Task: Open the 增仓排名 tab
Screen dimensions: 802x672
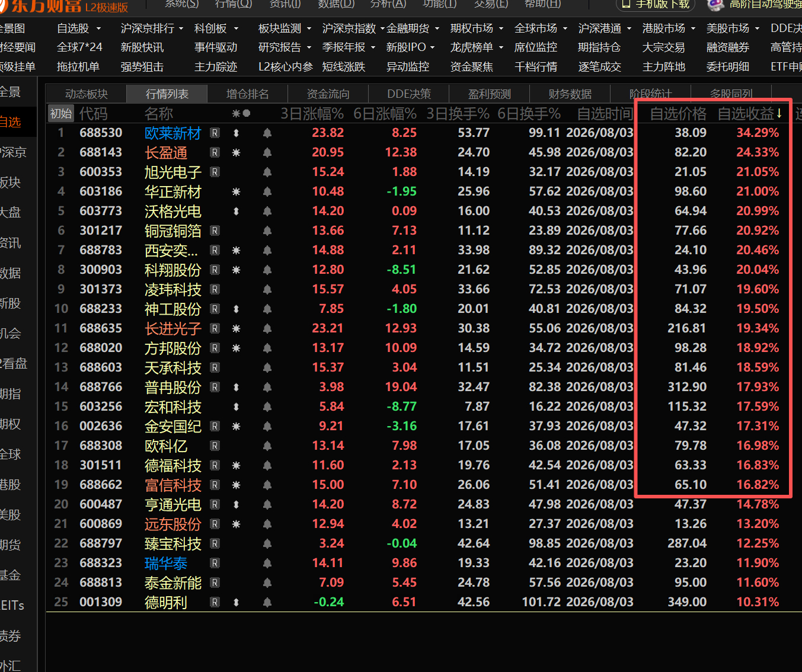Action: point(248,94)
